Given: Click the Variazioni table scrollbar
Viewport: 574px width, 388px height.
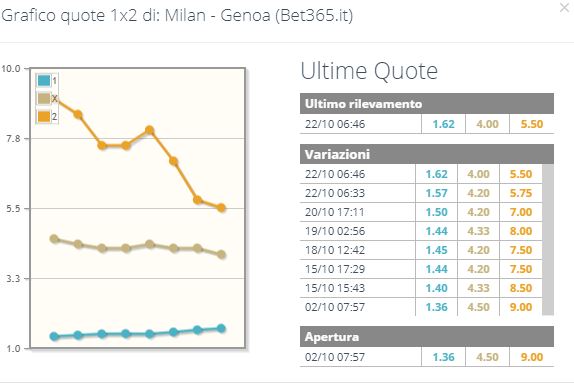Looking at the screenshot, I should tap(548, 240).
